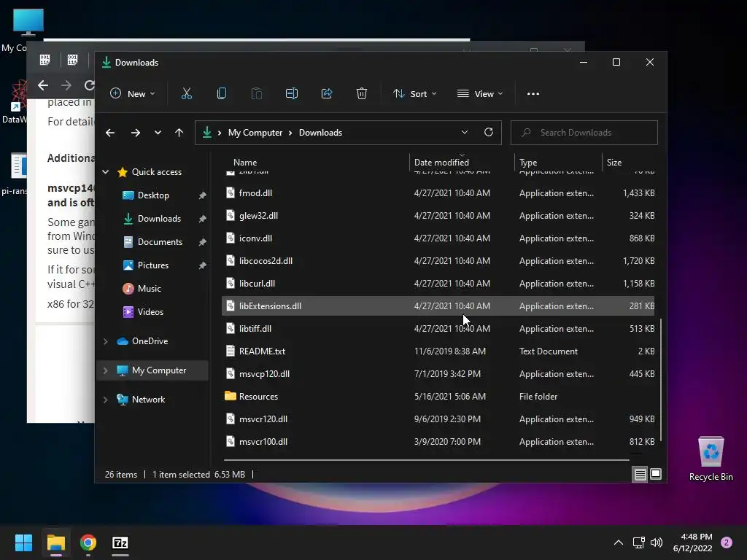Click the volume speaker tray icon

pos(657,542)
